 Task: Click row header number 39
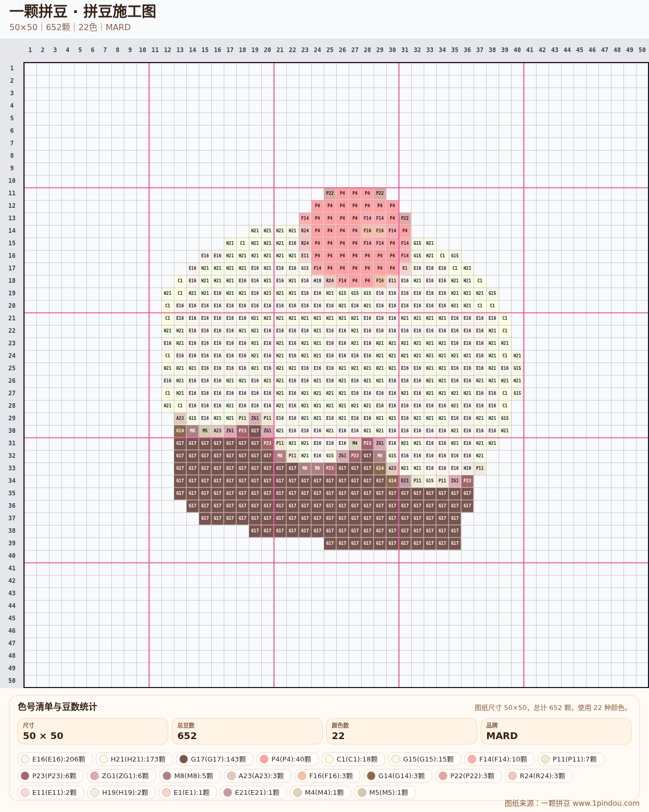(11, 543)
